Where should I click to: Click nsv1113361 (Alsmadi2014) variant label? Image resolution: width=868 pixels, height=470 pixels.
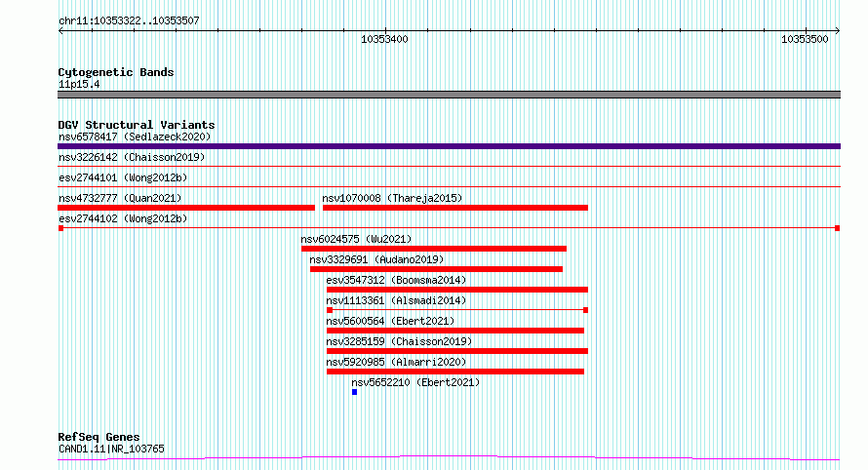pyautogui.click(x=396, y=300)
